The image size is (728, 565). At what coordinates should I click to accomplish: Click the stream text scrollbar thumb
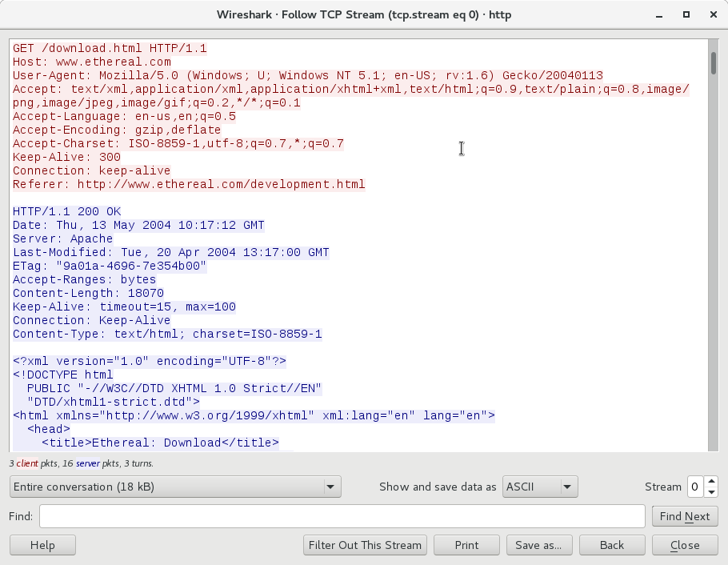coord(713,62)
